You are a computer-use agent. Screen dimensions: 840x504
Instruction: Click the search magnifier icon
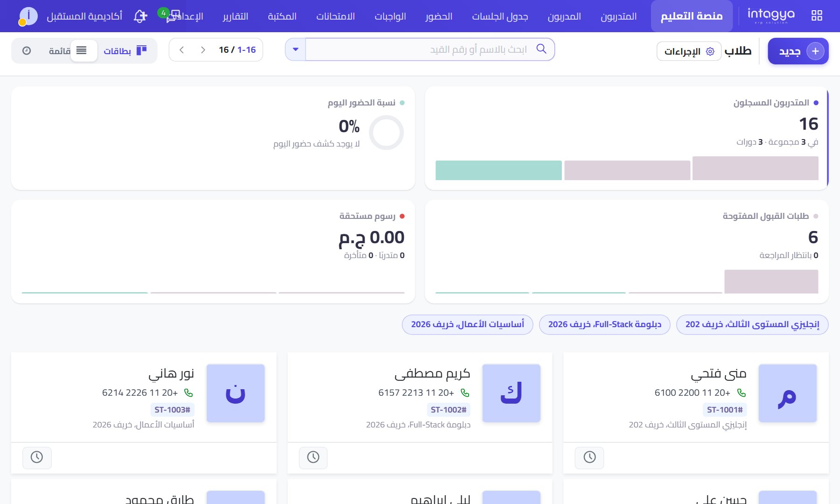[x=541, y=49]
